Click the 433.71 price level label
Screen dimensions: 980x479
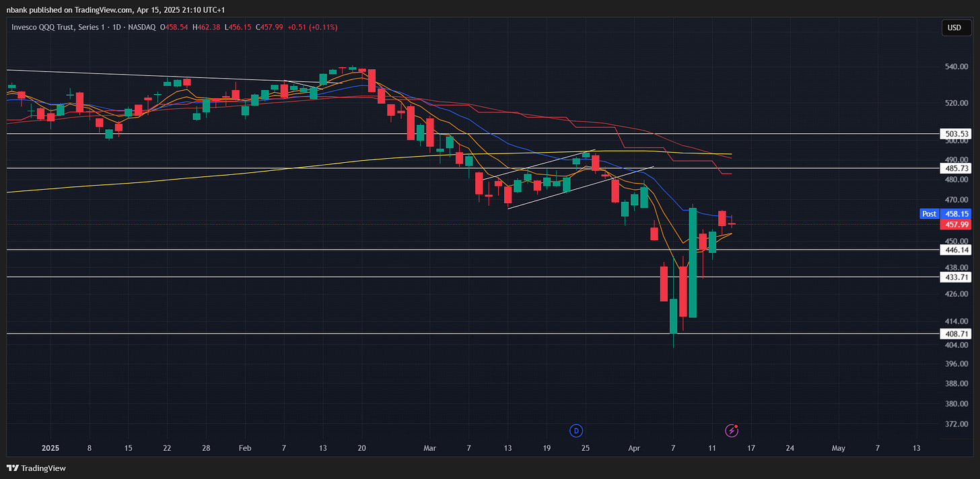pos(955,277)
